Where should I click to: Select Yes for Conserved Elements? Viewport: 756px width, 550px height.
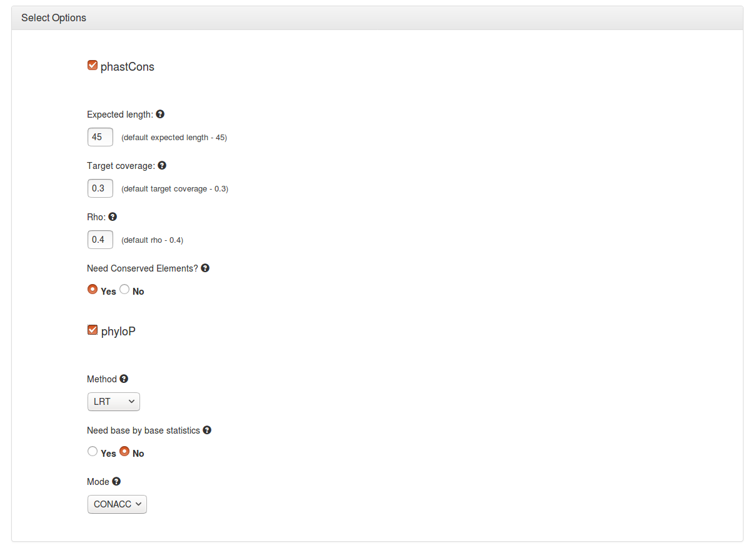[93, 289]
